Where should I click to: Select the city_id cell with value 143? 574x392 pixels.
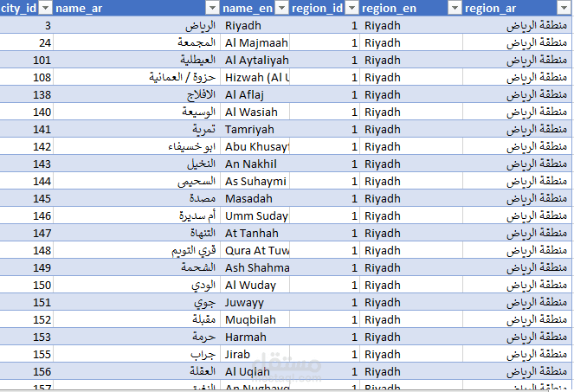pos(26,164)
